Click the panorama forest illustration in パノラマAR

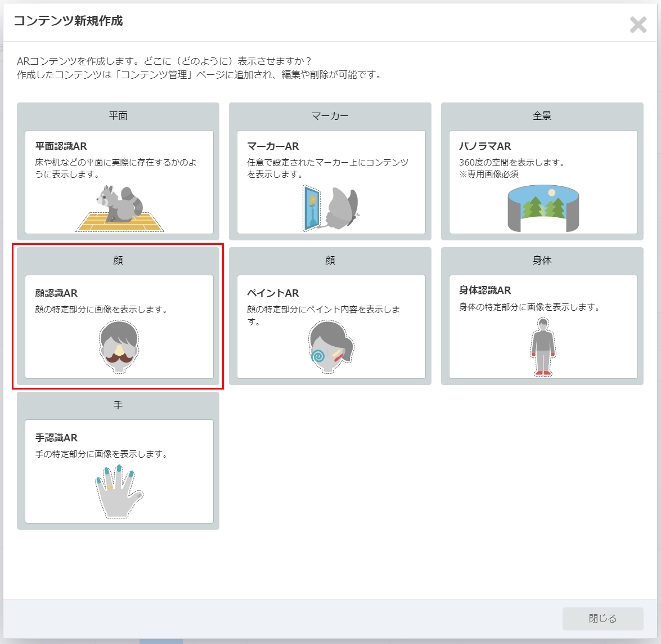tap(543, 208)
